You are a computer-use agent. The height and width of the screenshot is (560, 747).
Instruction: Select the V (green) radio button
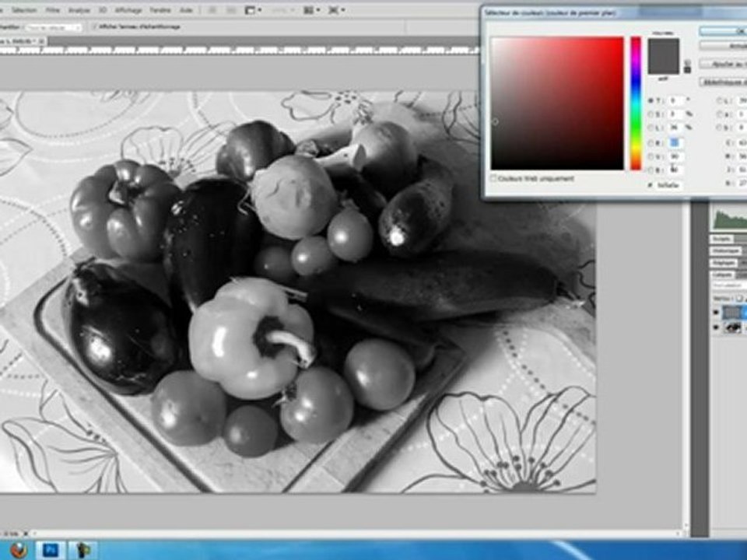coord(651,156)
